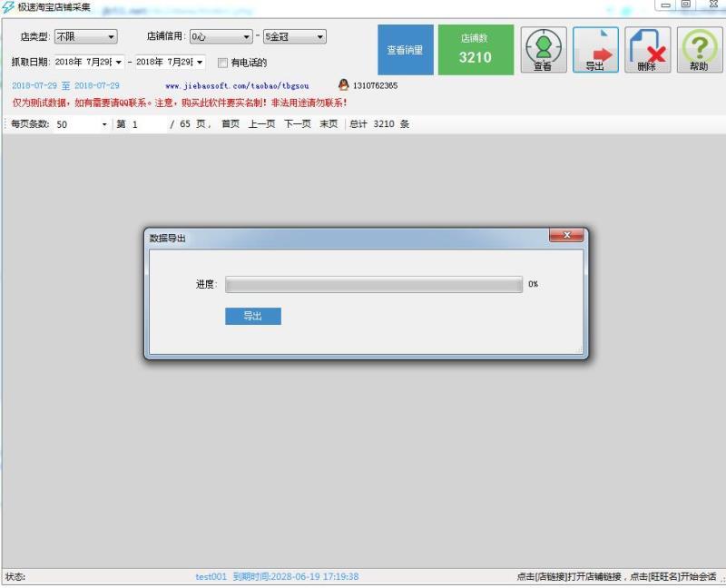Click the test001 account name in status bar
Image resolution: width=726 pixels, height=588 pixels.
[211, 576]
